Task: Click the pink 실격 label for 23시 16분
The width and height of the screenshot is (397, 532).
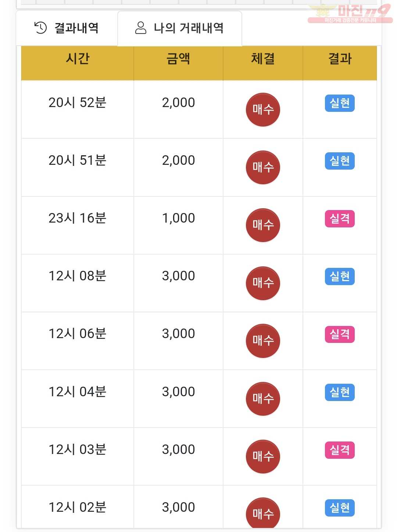Action: pyautogui.click(x=340, y=219)
